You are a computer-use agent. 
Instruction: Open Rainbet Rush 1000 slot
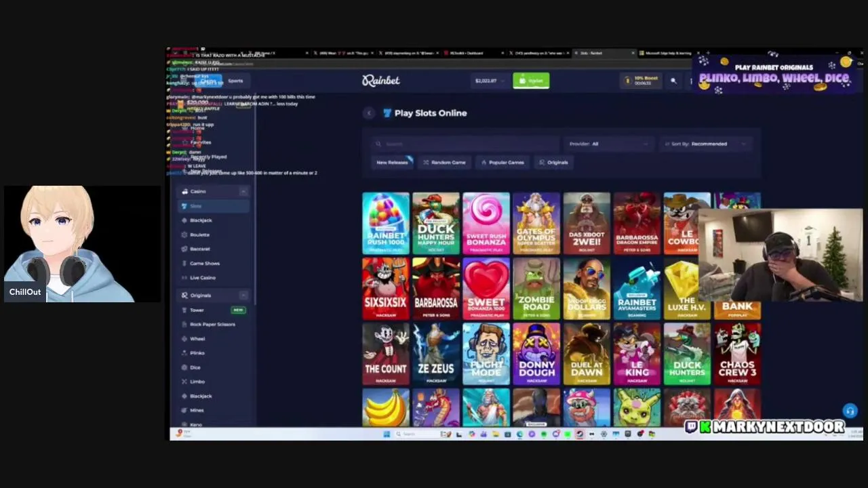386,224
